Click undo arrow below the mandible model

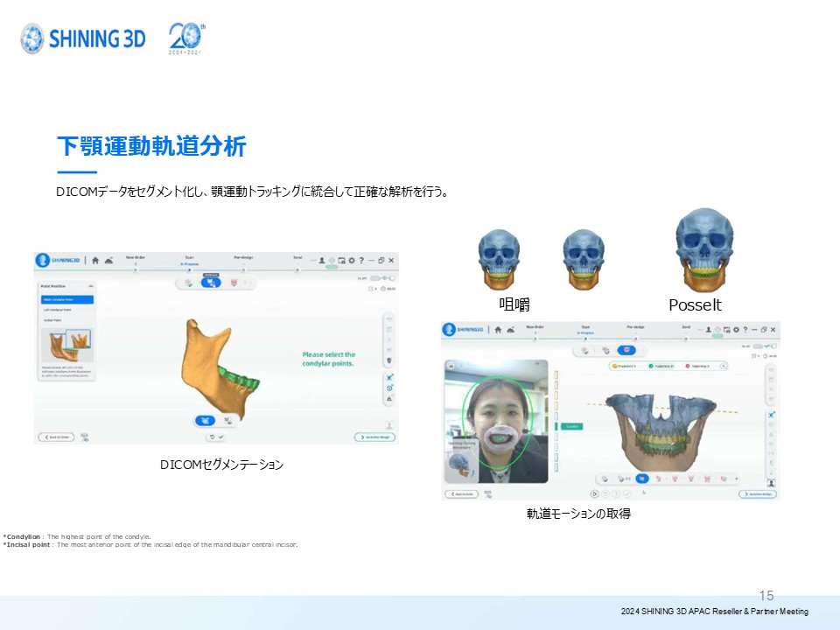pyautogui.click(x=210, y=437)
